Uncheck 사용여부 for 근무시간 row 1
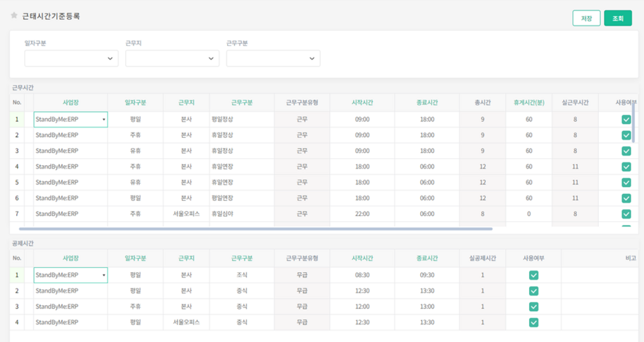Screen dimensions: 644x342 coord(626,119)
